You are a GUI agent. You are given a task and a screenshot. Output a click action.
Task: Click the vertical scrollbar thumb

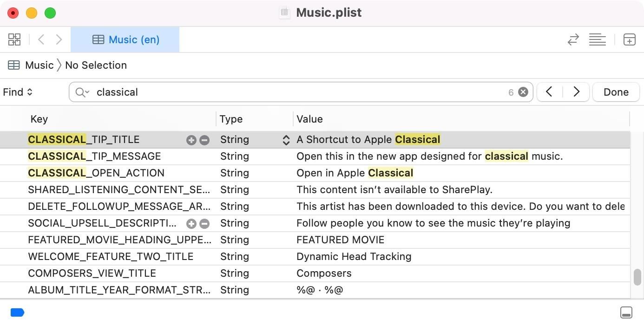pos(637,277)
